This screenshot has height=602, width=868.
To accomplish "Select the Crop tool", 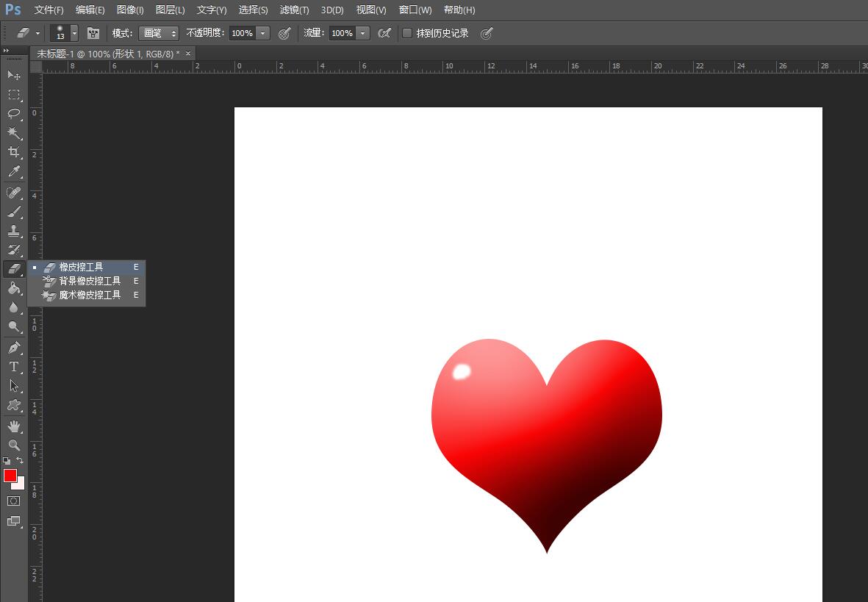I will click(x=13, y=152).
